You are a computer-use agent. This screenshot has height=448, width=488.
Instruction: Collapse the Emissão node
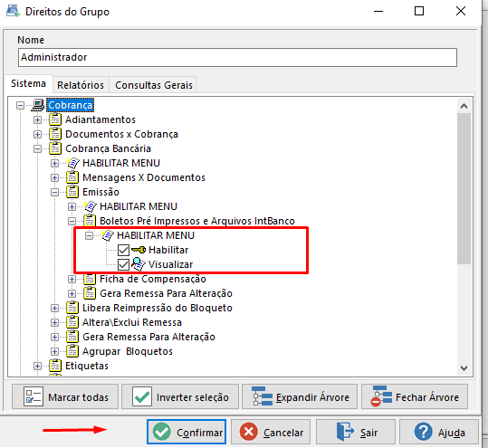coord(54,192)
